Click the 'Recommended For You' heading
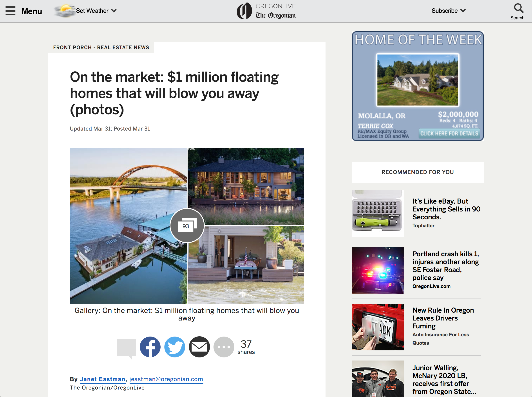Image resolution: width=532 pixels, height=397 pixels. coord(418,172)
